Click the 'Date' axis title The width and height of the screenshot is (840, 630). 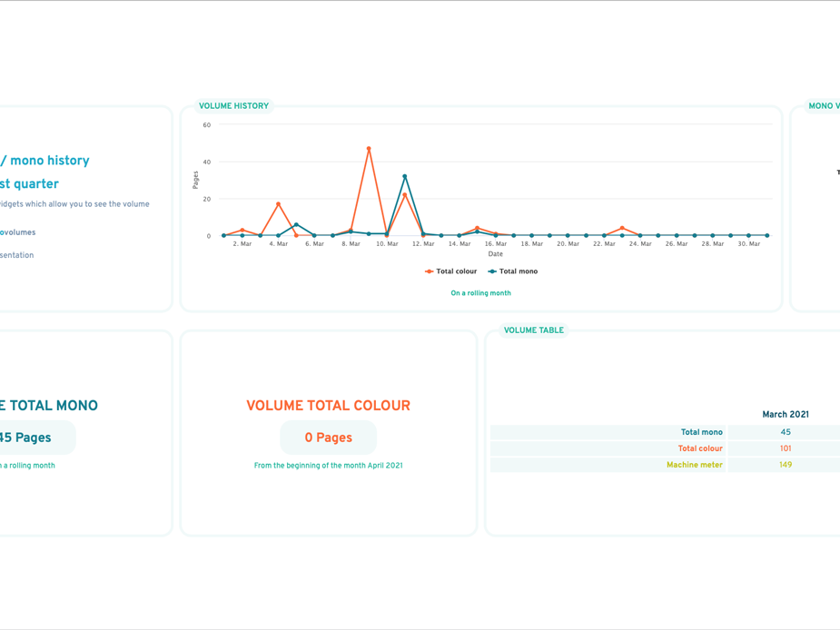point(496,254)
